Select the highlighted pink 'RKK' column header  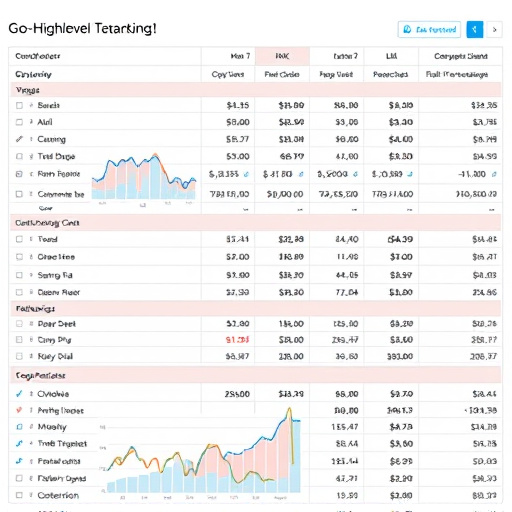[x=282, y=56]
